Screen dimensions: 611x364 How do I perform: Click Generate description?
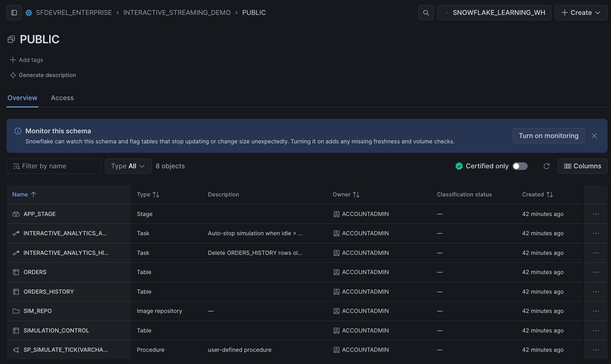tap(43, 75)
